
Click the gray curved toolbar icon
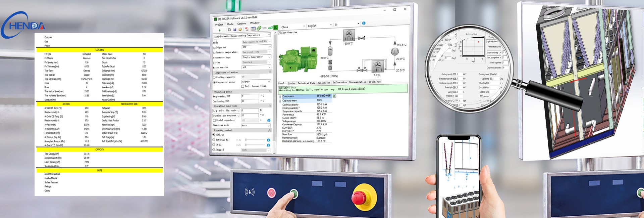(265, 28)
